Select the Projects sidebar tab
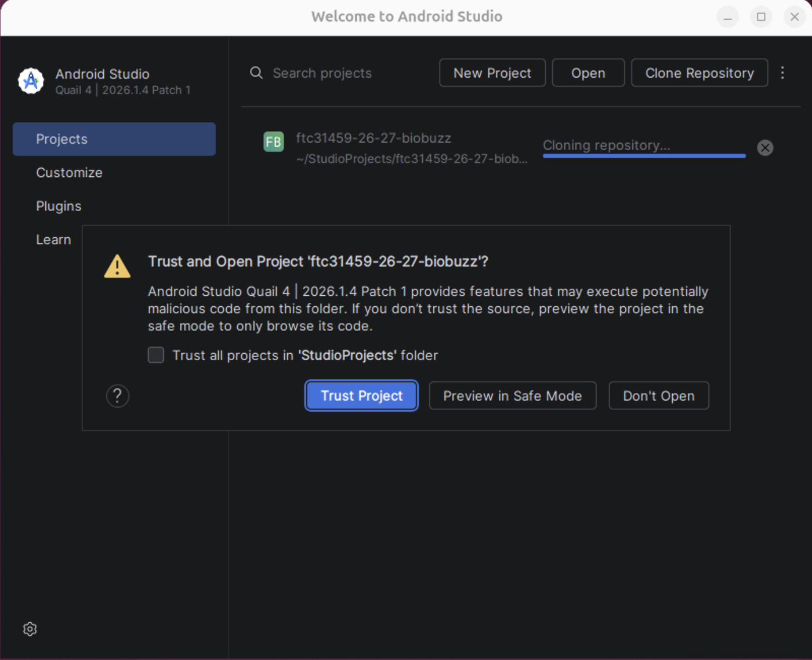 [x=114, y=139]
